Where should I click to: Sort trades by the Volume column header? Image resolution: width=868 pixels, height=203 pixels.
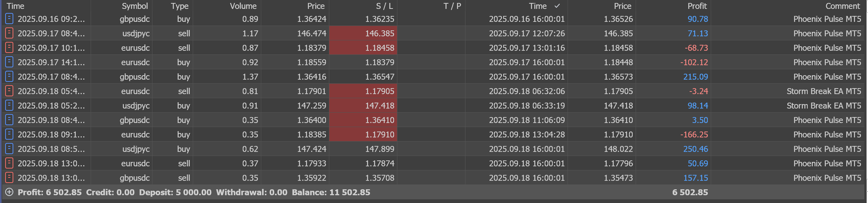pos(243,6)
